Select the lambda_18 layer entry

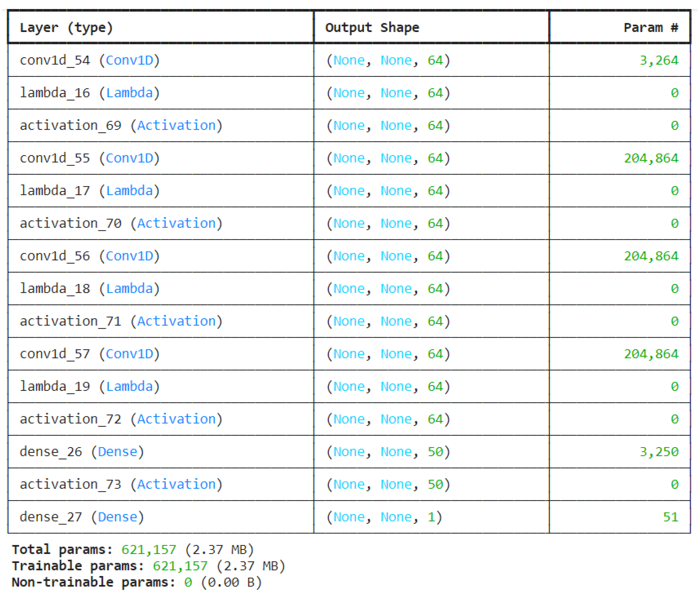tap(90, 288)
